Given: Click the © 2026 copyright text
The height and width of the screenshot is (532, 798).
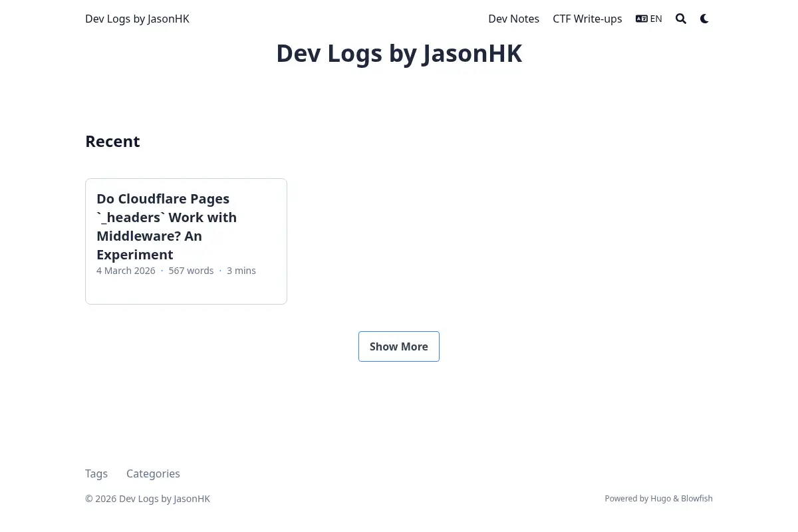Looking at the screenshot, I should pos(148,499).
